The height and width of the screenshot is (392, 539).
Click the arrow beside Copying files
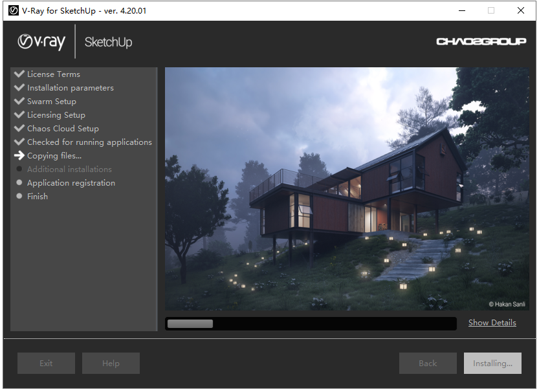19,155
